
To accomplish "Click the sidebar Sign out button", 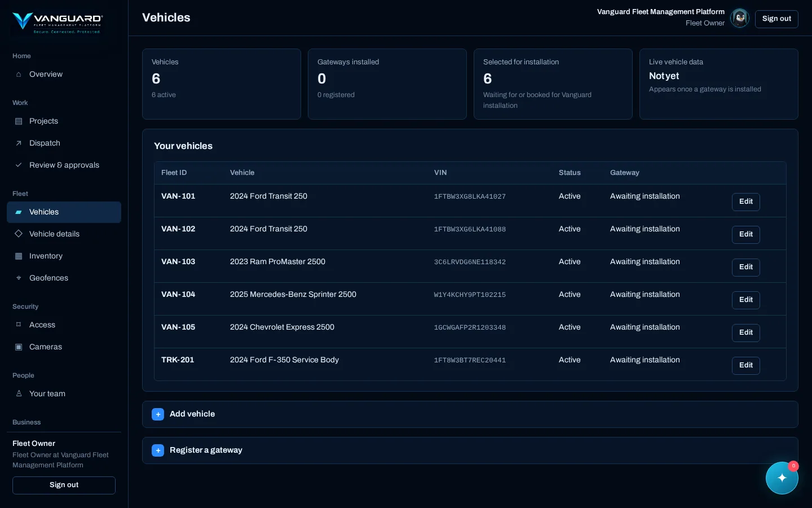I will (64, 485).
